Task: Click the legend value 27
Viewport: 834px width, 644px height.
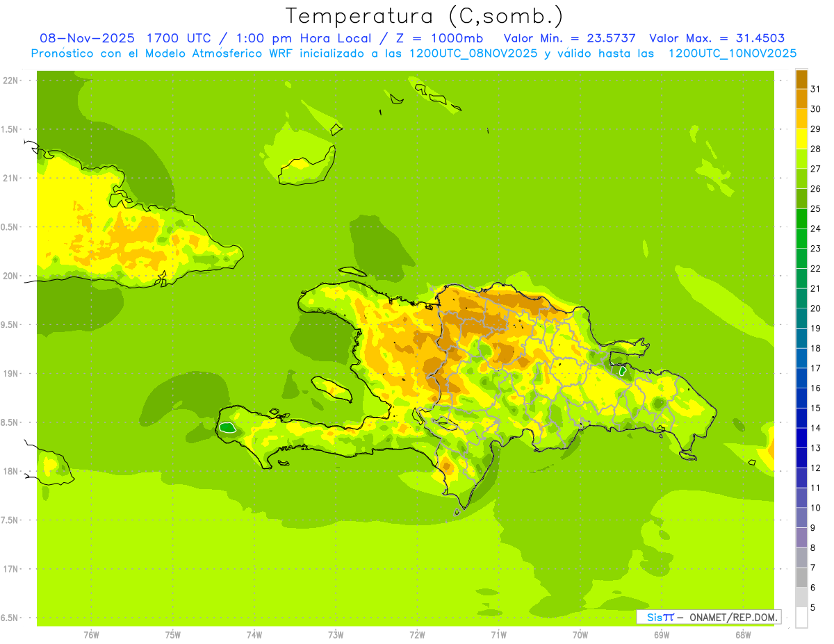Action: click(815, 169)
